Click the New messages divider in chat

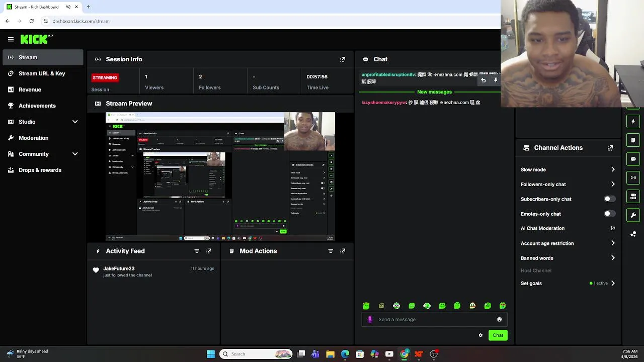pyautogui.click(x=434, y=92)
